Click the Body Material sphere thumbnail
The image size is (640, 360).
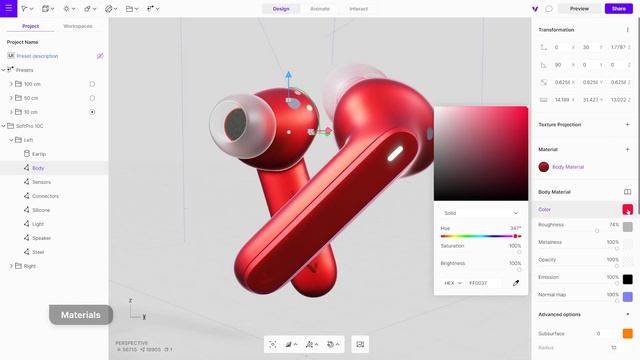pos(543,167)
